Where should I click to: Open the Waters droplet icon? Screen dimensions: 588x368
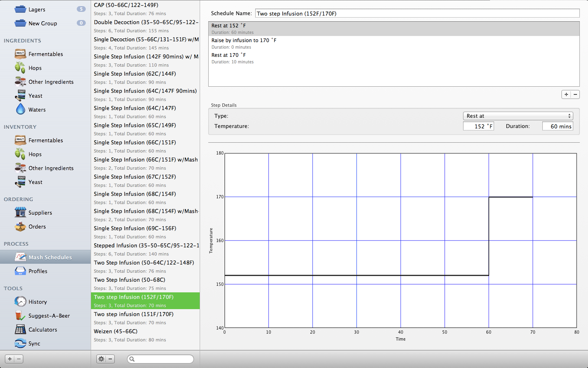click(x=20, y=109)
